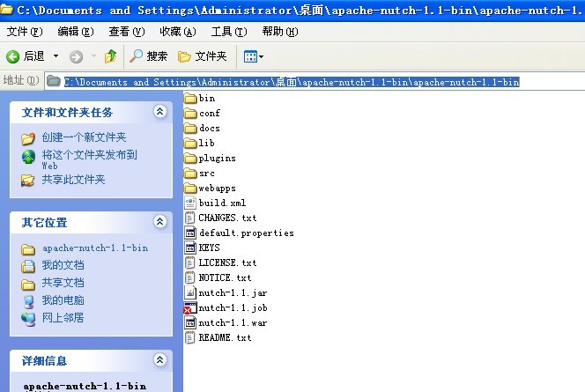Open the Forward button history dropdown arrow
Viewport: 585px width, 392px height.
click(x=93, y=56)
